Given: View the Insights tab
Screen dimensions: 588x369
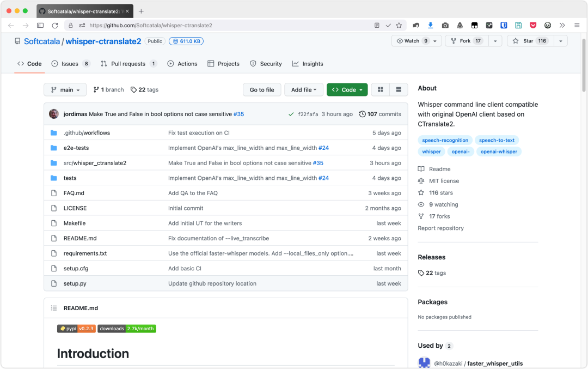Looking at the screenshot, I should (308, 64).
